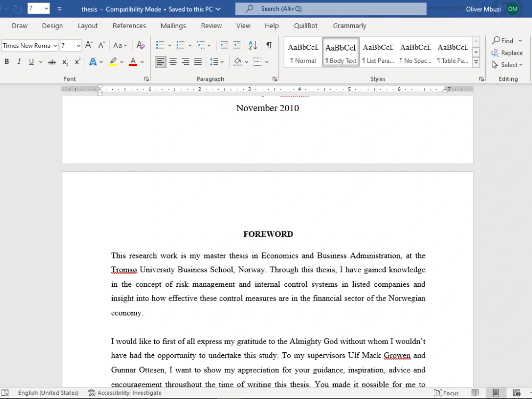
Task: Apply Text Effects and Typography
Action: click(x=93, y=62)
